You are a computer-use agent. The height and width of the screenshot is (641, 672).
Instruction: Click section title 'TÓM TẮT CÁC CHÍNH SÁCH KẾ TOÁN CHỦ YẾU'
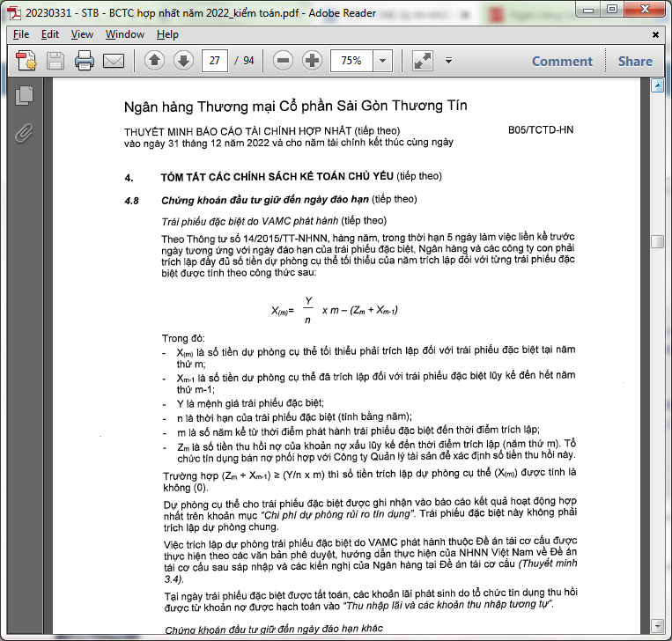coord(277,176)
